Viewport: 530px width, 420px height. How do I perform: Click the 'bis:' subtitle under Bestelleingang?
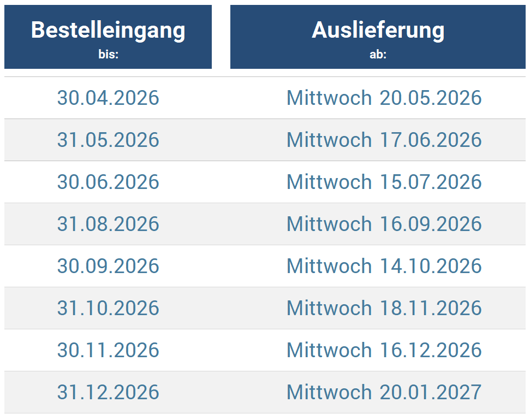(108, 55)
